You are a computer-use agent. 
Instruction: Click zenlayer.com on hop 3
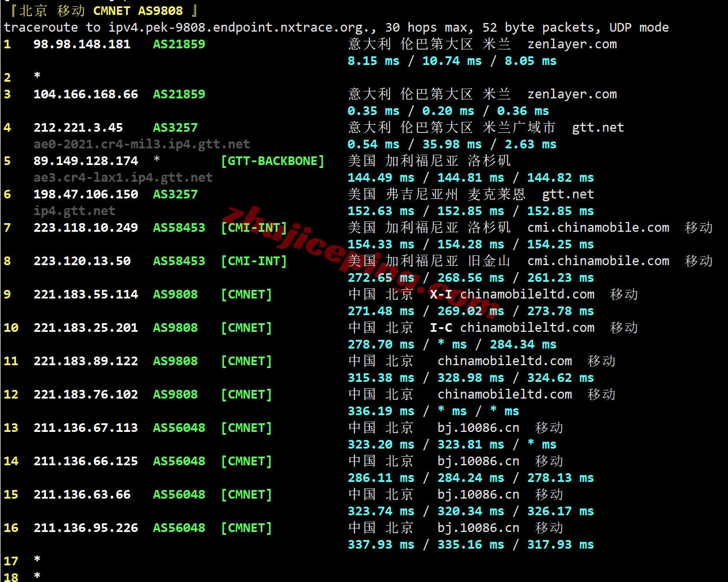coord(572,94)
